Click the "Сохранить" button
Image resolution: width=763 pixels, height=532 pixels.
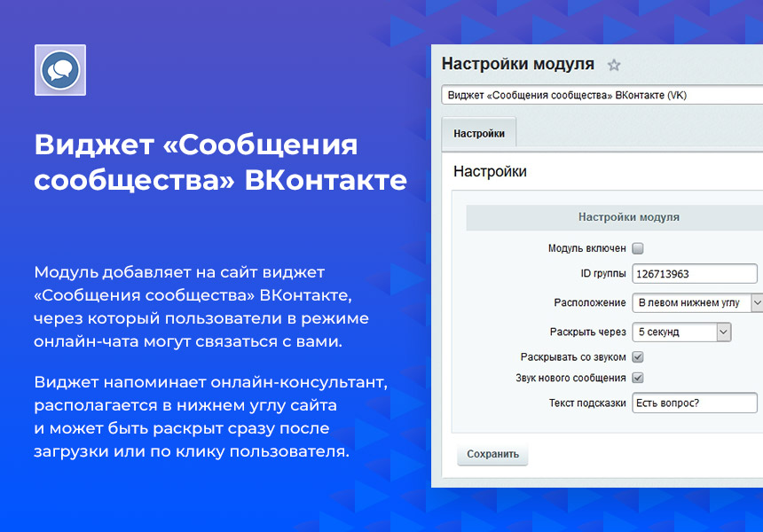492,454
